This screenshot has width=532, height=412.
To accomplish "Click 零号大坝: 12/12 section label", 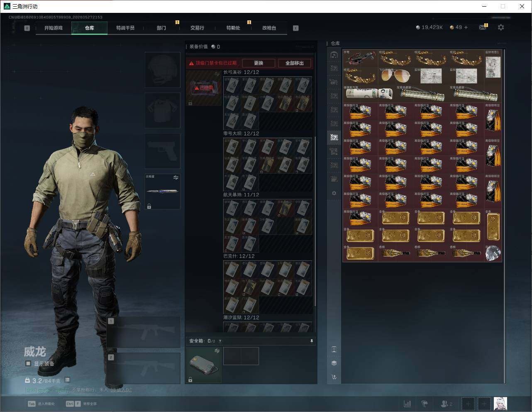I will coord(241,134).
